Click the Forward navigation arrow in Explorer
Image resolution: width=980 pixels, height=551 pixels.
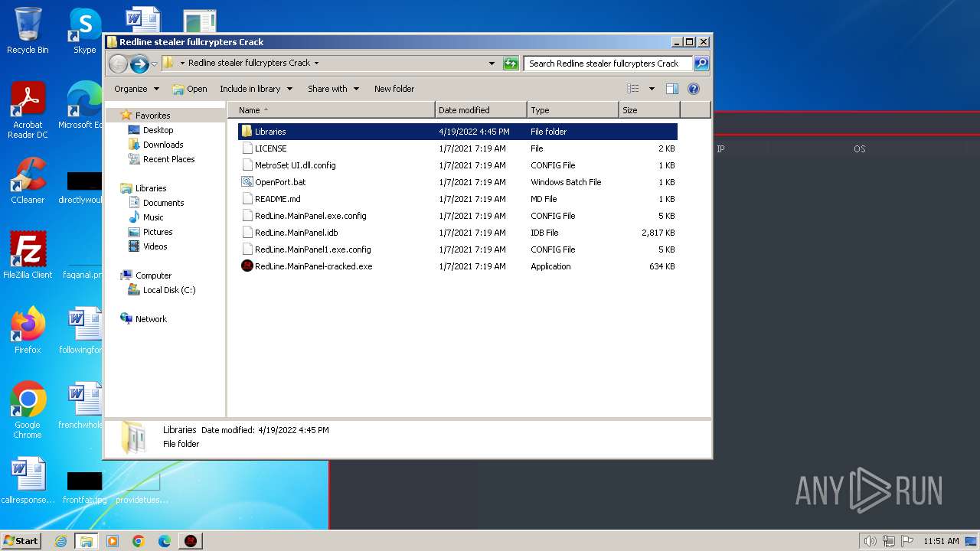(x=139, y=64)
